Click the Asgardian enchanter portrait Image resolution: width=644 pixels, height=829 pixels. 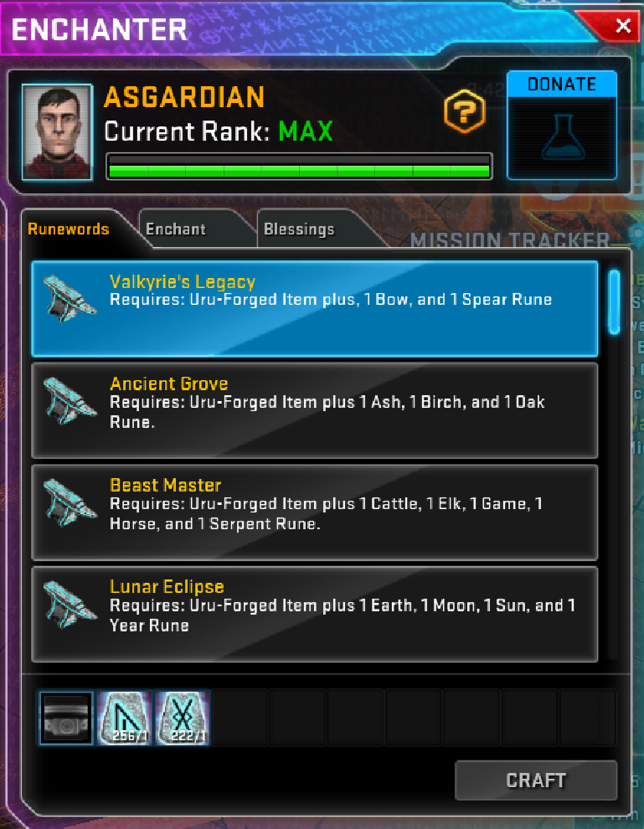[x=57, y=132]
